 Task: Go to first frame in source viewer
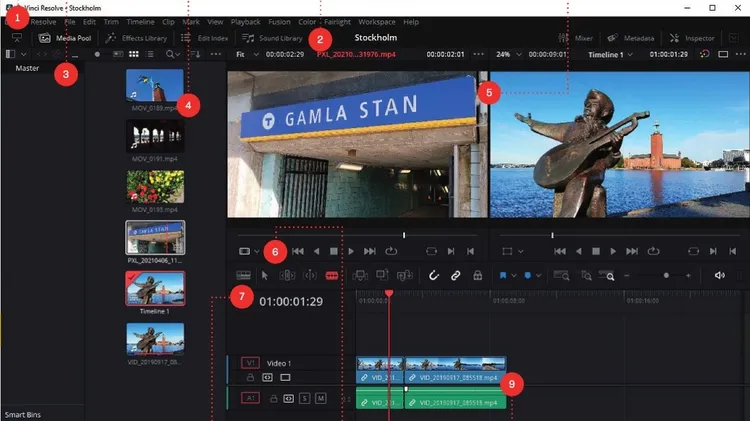pyautogui.click(x=298, y=251)
